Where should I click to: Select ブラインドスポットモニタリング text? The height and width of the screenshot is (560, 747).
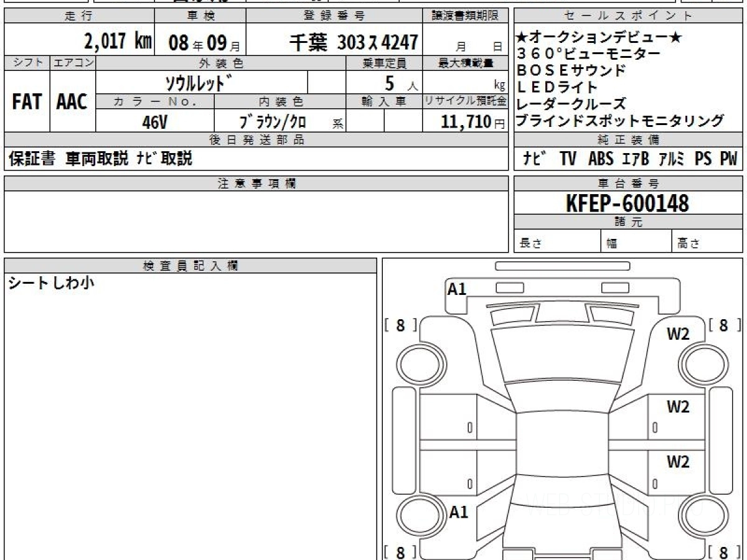(621, 121)
